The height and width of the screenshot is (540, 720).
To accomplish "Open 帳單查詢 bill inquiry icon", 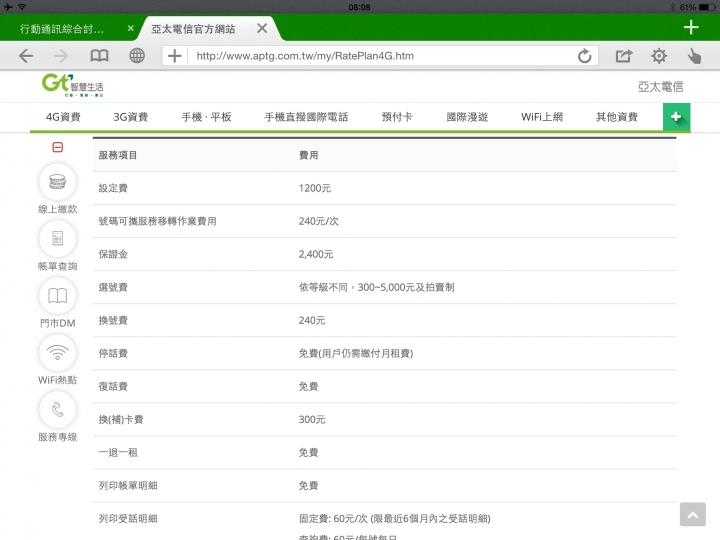I will pyautogui.click(x=57, y=239).
